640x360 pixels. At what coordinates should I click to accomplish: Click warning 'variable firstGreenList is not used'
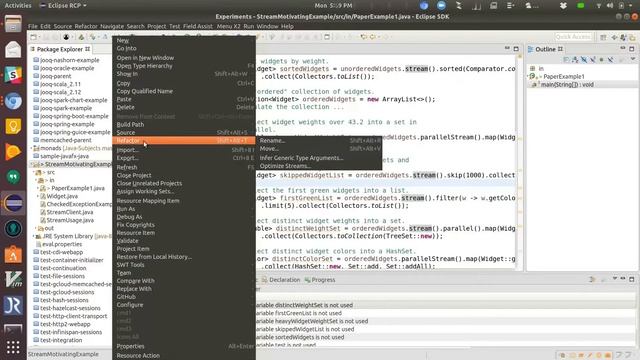299,313
